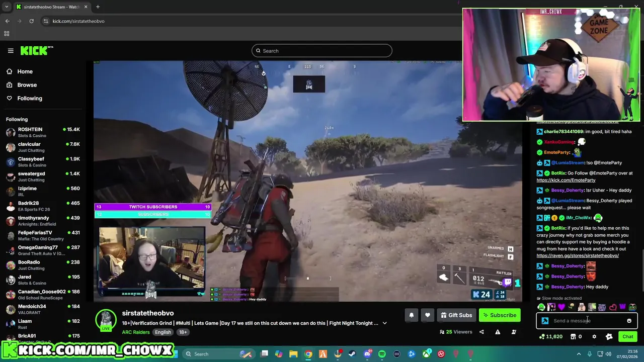Insert the purple W emote
644x362 pixels.
click(x=622, y=307)
